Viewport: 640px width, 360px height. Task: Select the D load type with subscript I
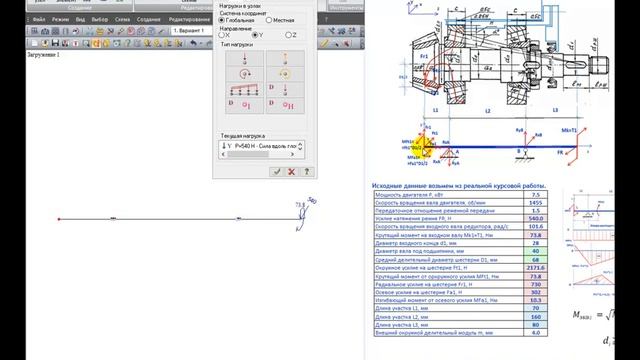pyautogui.click(x=244, y=105)
